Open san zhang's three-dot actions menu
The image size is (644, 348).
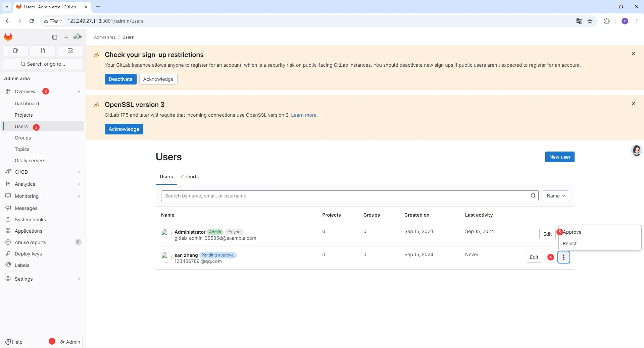pyautogui.click(x=563, y=257)
